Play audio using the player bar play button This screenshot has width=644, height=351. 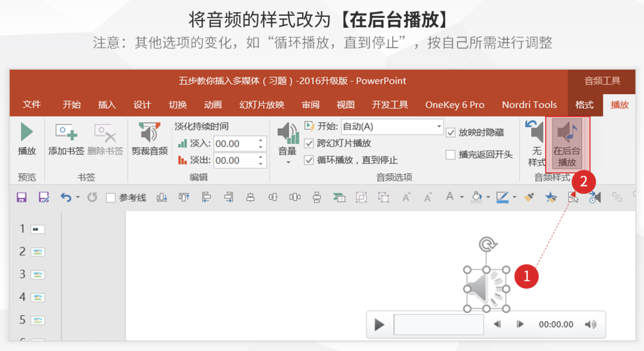pos(379,325)
